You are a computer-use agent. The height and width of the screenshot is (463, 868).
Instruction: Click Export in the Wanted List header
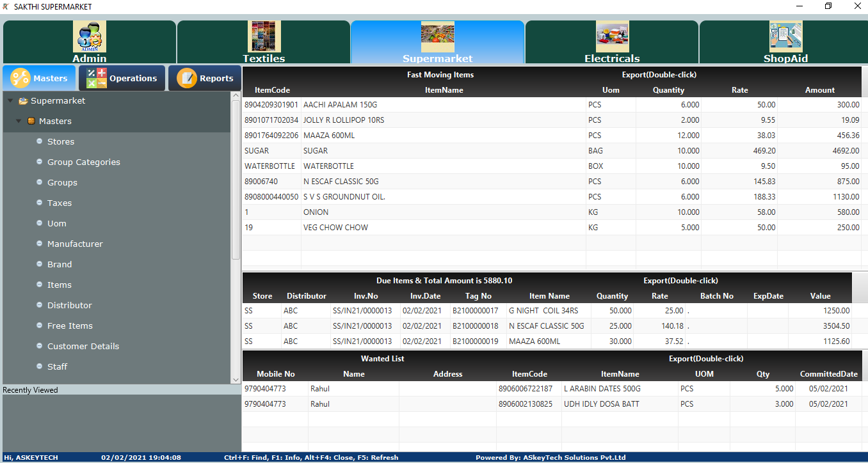point(705,359)
